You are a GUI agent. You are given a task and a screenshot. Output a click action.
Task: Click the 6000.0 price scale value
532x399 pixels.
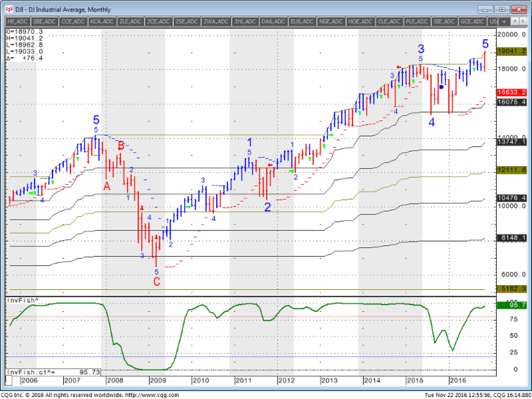pyautogui.click(x=514, y=275)
